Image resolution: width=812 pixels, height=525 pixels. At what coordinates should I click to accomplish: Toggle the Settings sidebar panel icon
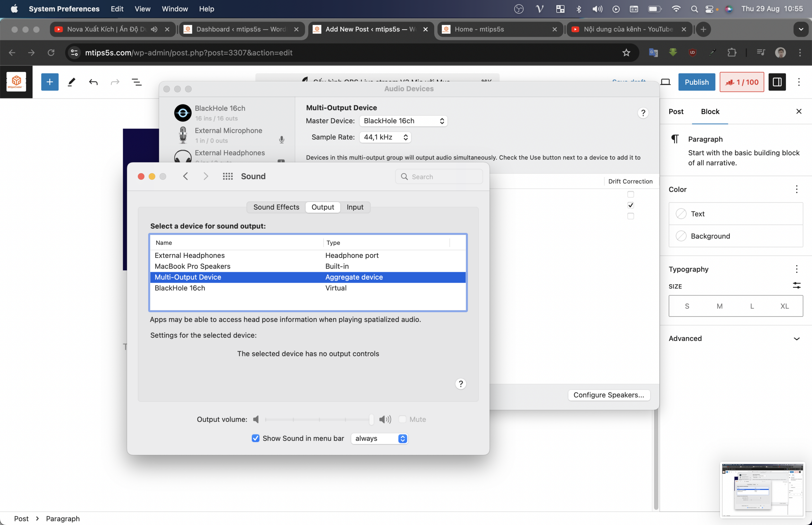(777, 82)
